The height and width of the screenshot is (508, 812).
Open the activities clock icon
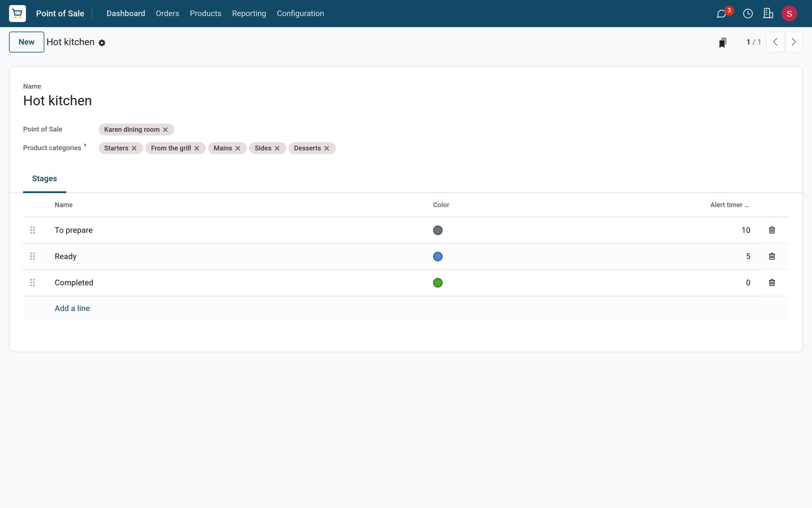click(748, 14)
